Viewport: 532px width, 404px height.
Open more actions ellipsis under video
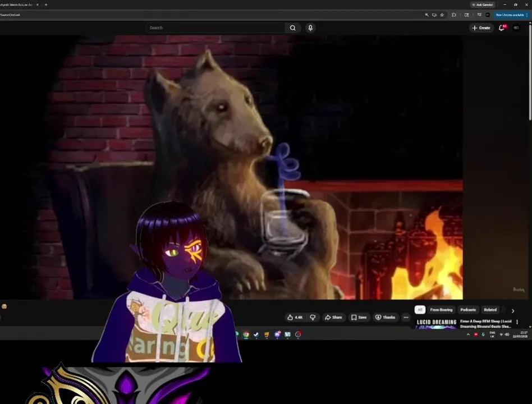(x=406, y=318)
